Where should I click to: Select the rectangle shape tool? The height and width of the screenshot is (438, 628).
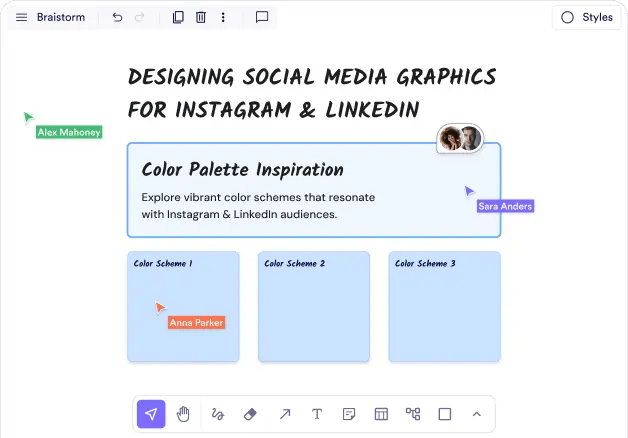(445, 414)
